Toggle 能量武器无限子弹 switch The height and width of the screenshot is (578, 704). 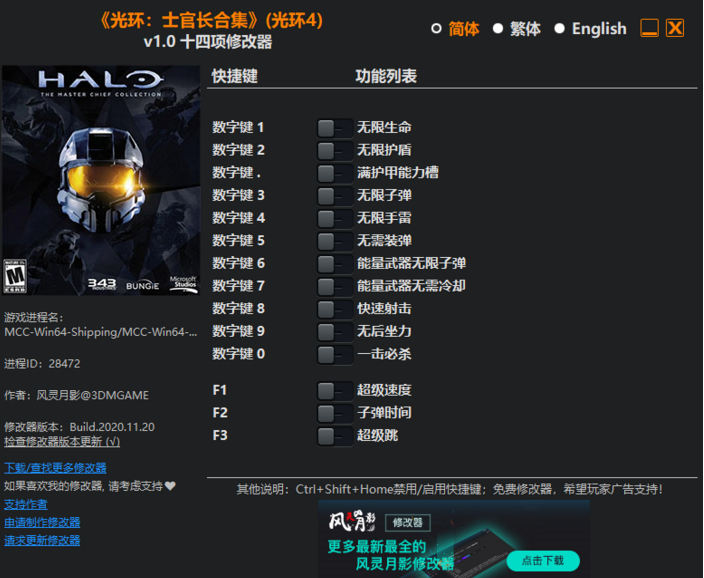[x=335, y=264]
